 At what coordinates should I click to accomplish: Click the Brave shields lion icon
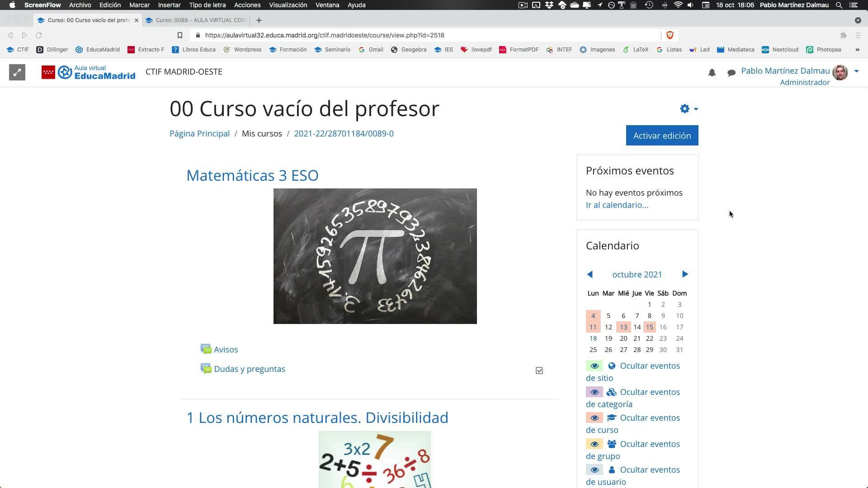tap(670, 35)
